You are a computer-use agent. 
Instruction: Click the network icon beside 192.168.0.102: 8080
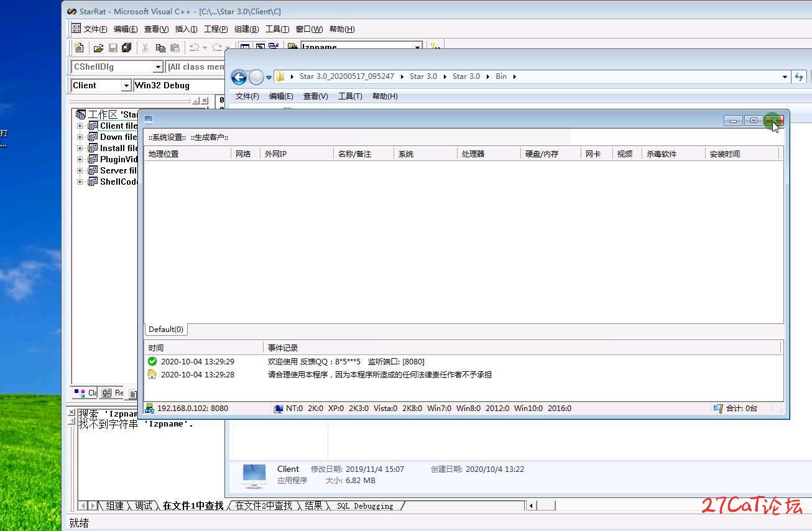tap(149, 409)
